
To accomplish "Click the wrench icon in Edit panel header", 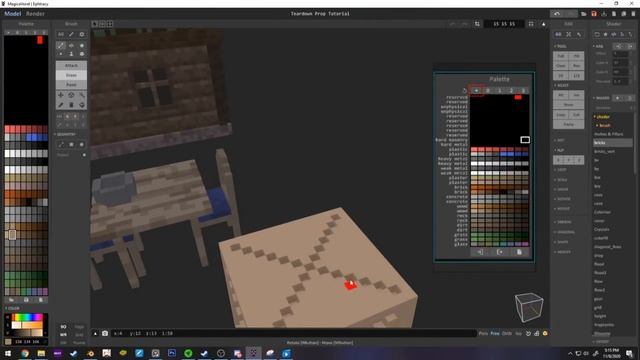I will [x=579, y=34].
